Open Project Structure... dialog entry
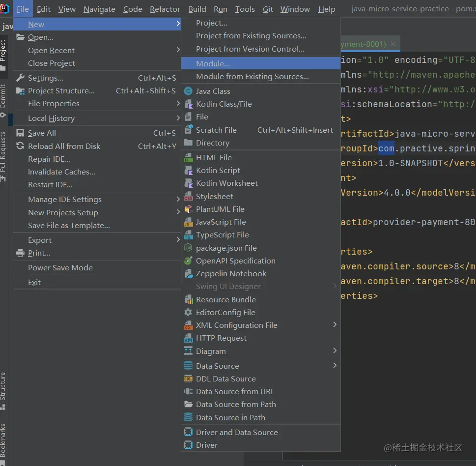 pyautogui.click(x=97, y=90)
